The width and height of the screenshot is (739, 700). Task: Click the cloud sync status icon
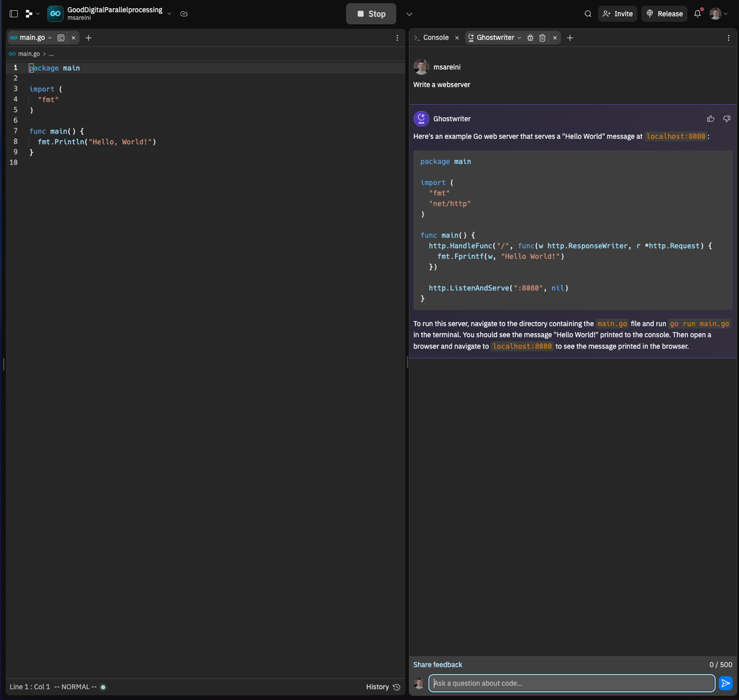(x=184, y=14)
